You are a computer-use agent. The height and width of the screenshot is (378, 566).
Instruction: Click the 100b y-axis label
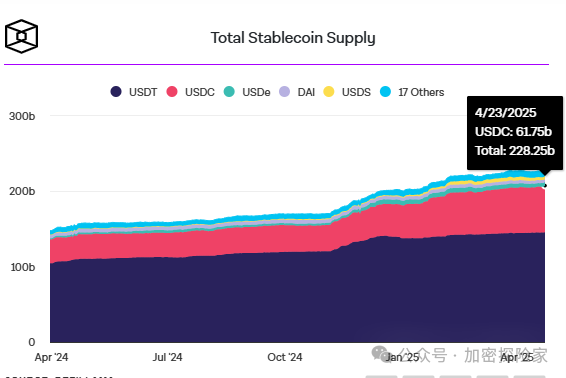pos(23,267)
